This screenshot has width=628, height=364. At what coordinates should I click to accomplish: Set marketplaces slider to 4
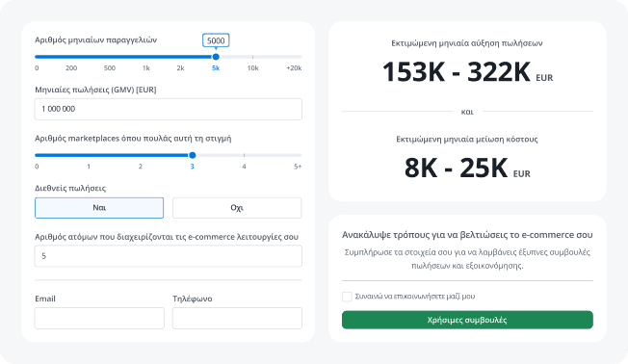(244, 155)
